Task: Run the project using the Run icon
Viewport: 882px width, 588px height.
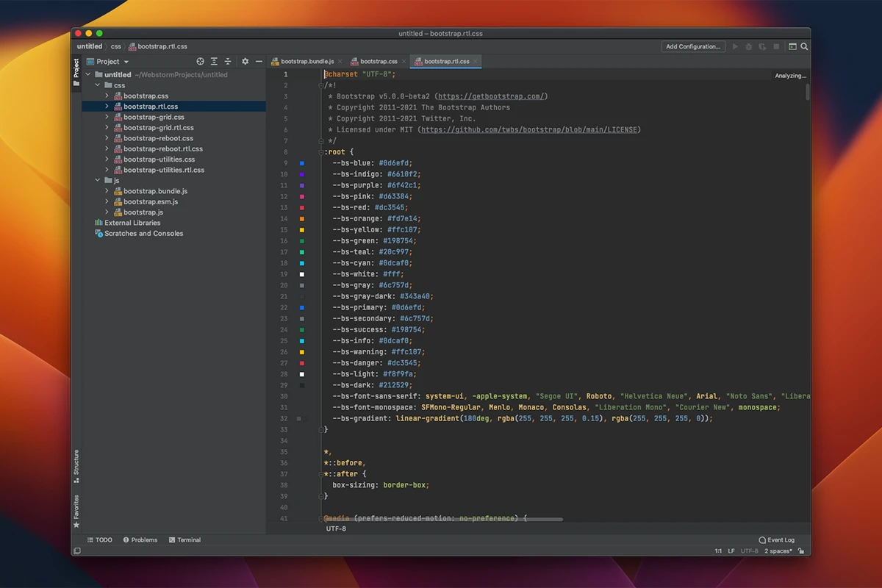Action: pos(735,46)
